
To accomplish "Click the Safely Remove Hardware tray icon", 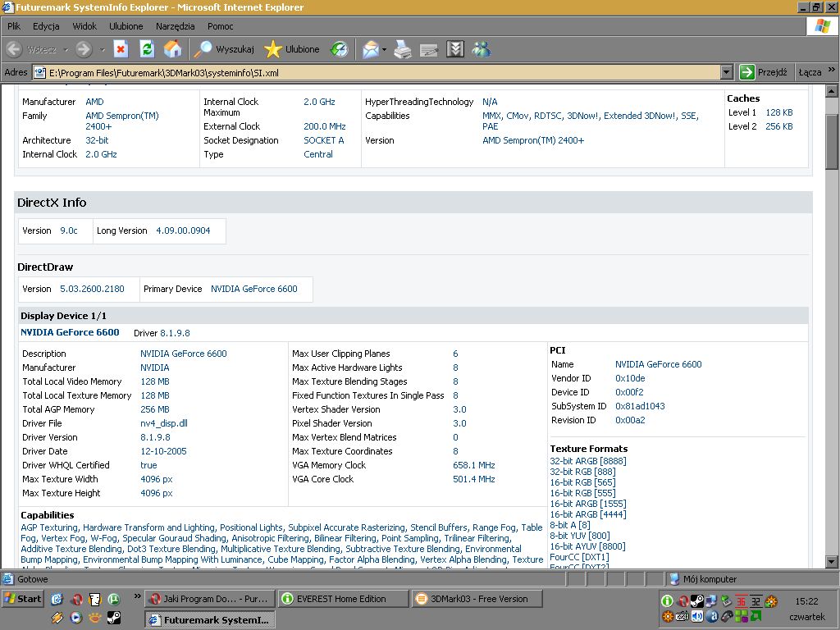I will pyautogui.click(x=727, y=601).
